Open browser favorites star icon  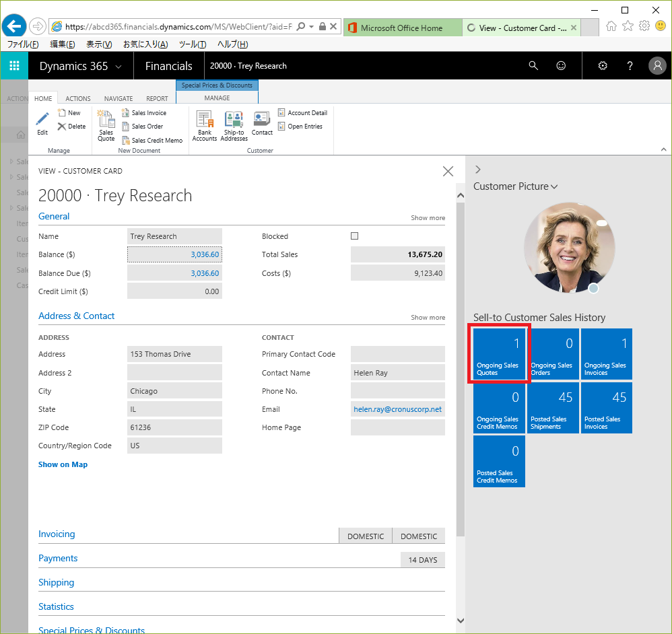(628, 26)
